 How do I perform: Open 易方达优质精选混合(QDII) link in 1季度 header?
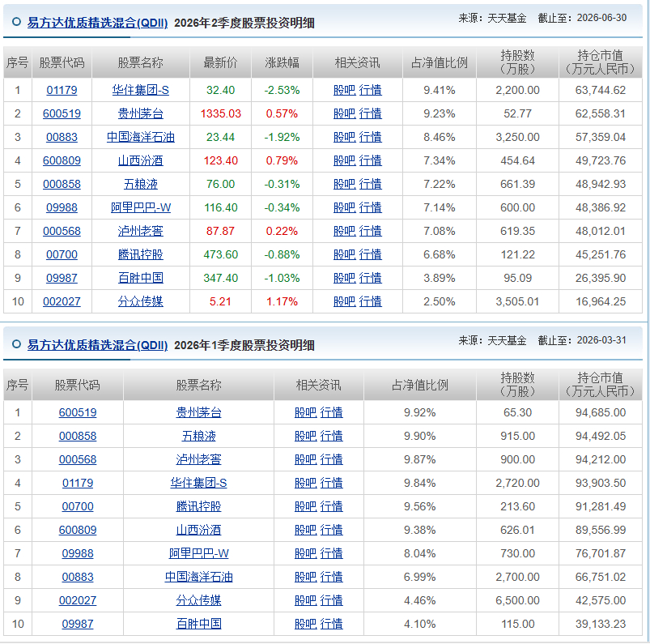click(x=97, y=345)
